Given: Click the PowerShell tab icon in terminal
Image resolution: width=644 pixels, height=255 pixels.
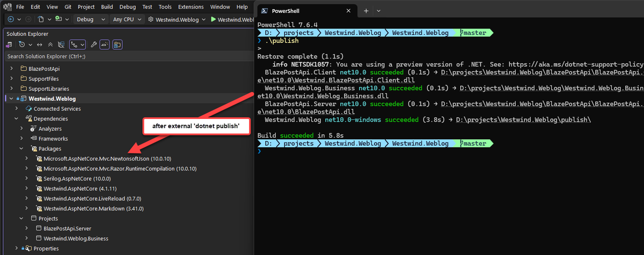Looking at the screenshot, I should (265, 11).
